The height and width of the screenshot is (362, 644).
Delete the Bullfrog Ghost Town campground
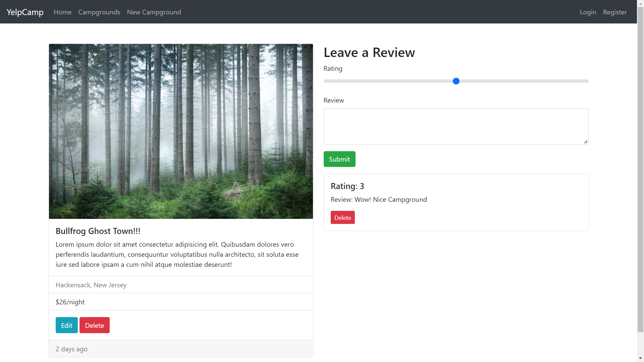coord(94,325)
